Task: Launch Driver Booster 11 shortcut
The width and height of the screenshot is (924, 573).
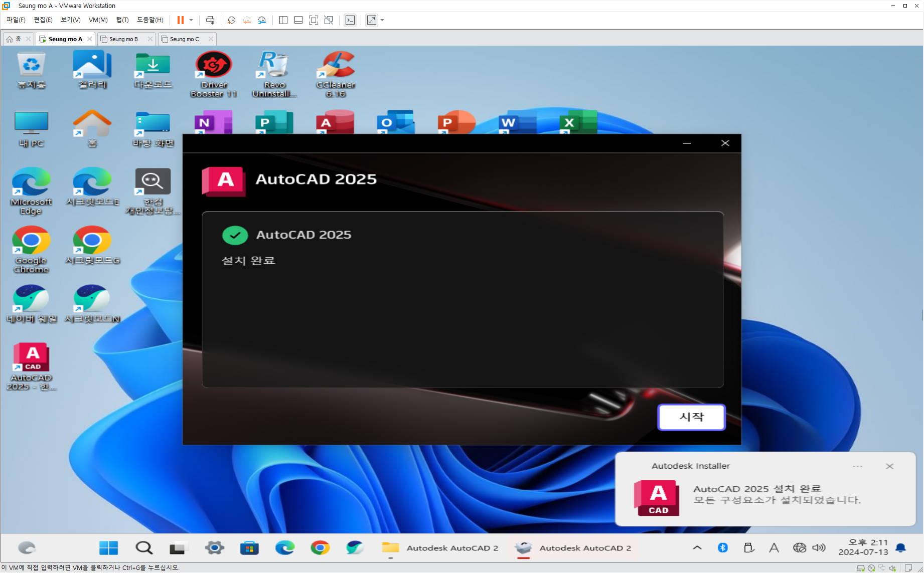Action: 214,74
